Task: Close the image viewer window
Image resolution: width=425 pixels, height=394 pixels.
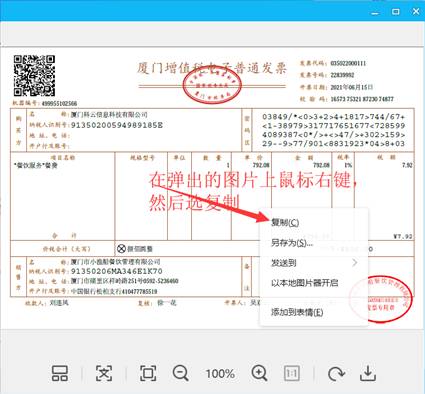Action: coord(416,12)
